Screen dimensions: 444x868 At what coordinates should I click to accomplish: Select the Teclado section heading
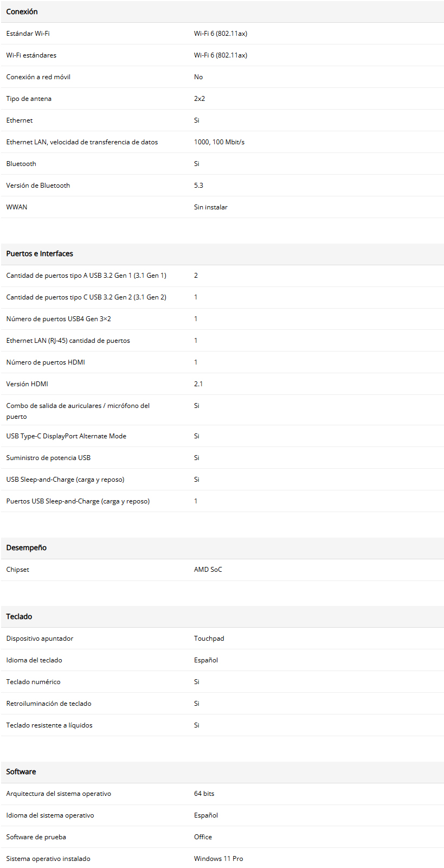19,616
